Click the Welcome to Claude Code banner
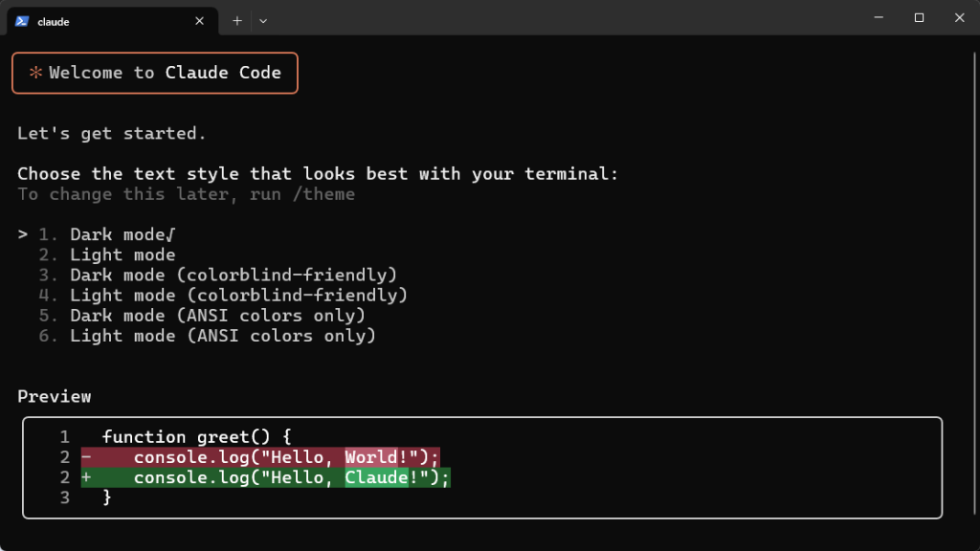Screen dimensions: 980x551 click(155, 73)
